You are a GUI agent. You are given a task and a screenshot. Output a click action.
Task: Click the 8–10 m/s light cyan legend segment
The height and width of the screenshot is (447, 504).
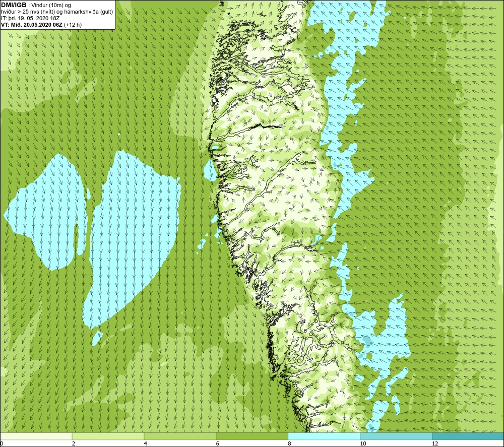[324, 436]
